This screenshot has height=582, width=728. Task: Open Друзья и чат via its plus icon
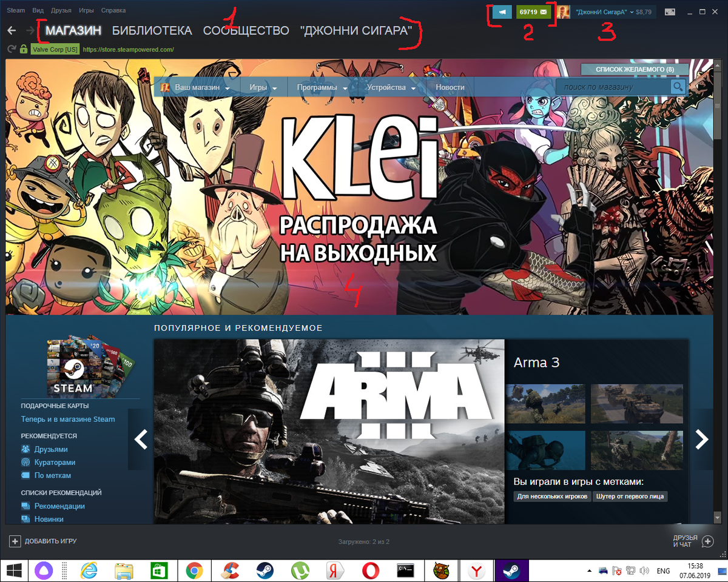(707, 541)
